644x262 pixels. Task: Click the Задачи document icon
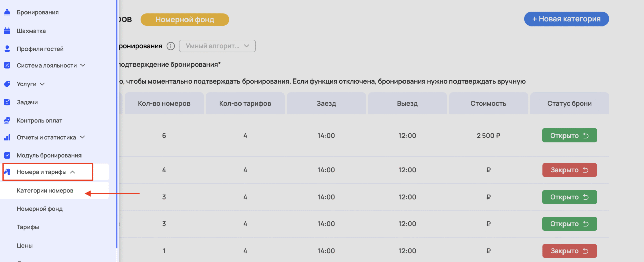click(7, 102)
